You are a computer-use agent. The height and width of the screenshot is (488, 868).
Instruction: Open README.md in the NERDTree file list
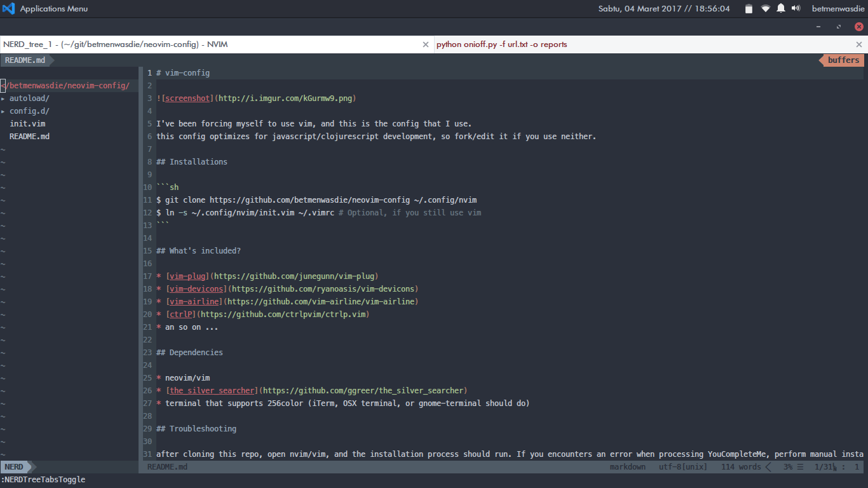(x=29, y=137)
